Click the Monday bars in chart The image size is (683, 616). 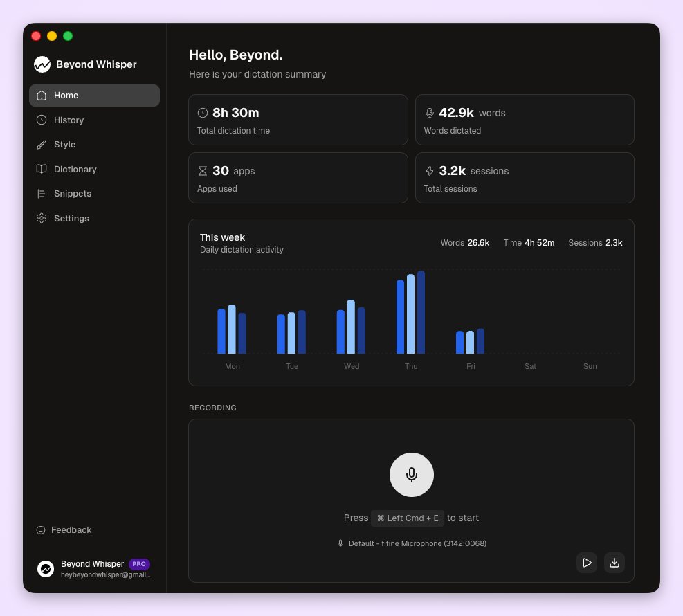click(x=232, y=329)
